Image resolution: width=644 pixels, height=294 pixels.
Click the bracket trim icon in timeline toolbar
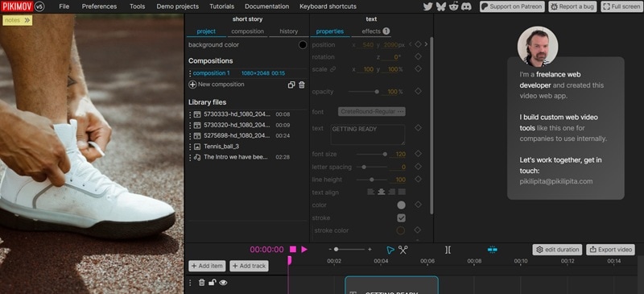(x=448, y=250)
